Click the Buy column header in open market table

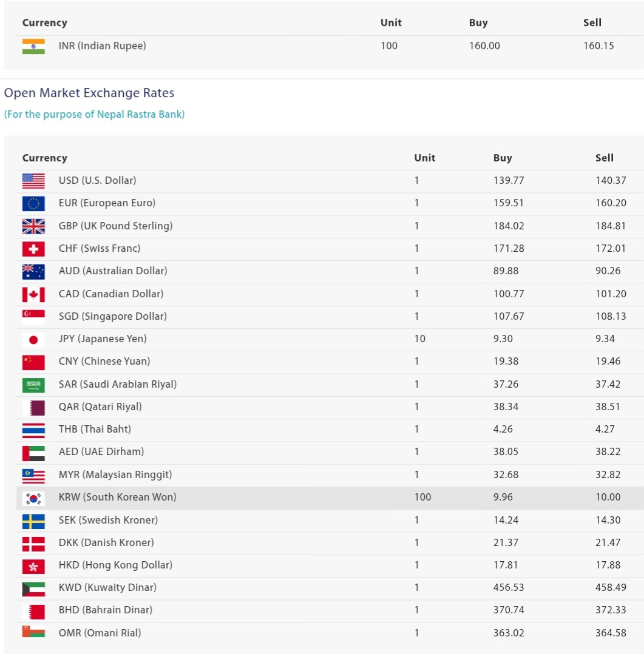pos(503,158)
